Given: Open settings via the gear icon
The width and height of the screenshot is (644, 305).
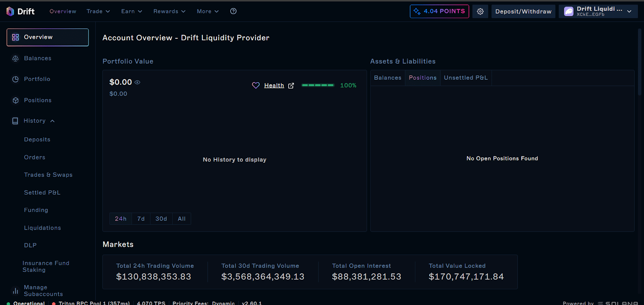Looking at the screenshot, I should 480,11.
